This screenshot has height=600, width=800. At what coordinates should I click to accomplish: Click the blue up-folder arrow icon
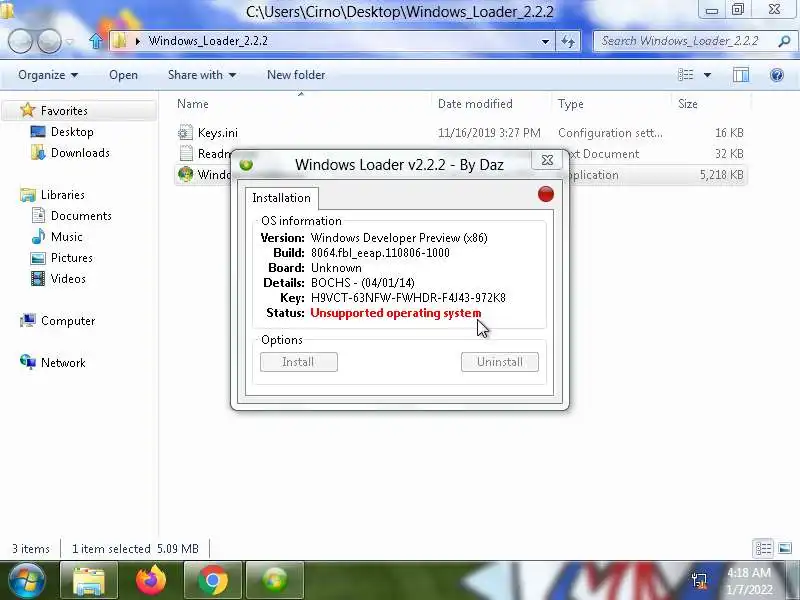point(95,41)
